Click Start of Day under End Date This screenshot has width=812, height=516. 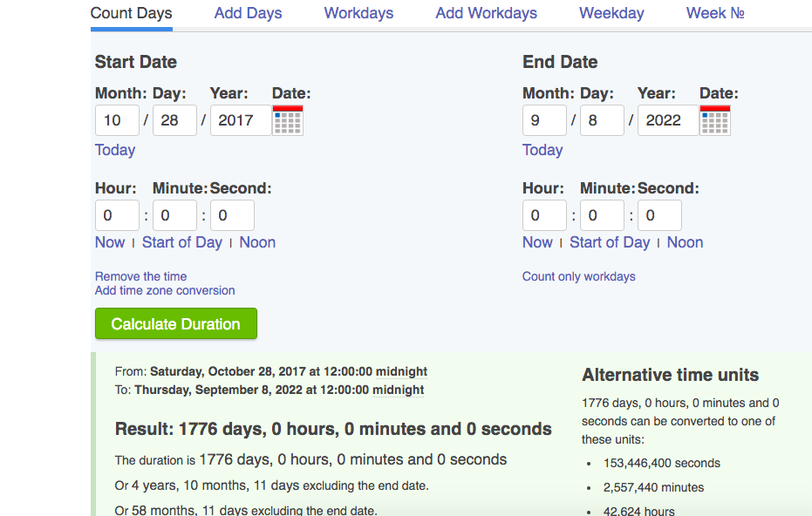(610, 242)
